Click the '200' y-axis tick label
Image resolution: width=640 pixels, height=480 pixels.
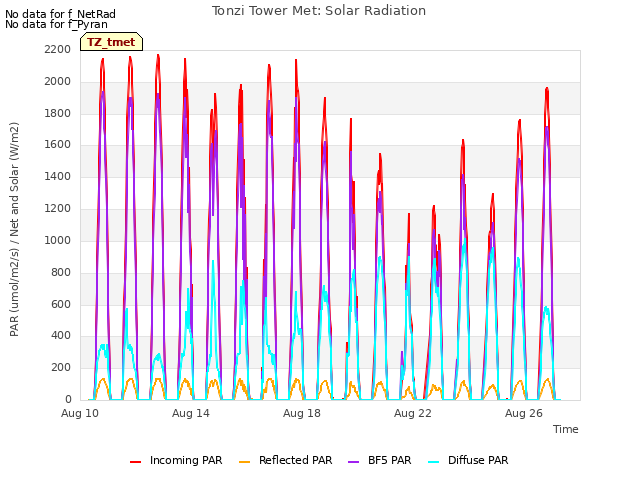(x=61, y=367)
